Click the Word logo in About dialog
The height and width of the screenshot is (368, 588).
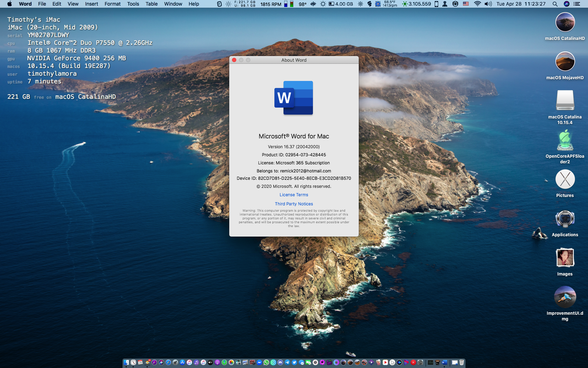[x=294, y=98]
